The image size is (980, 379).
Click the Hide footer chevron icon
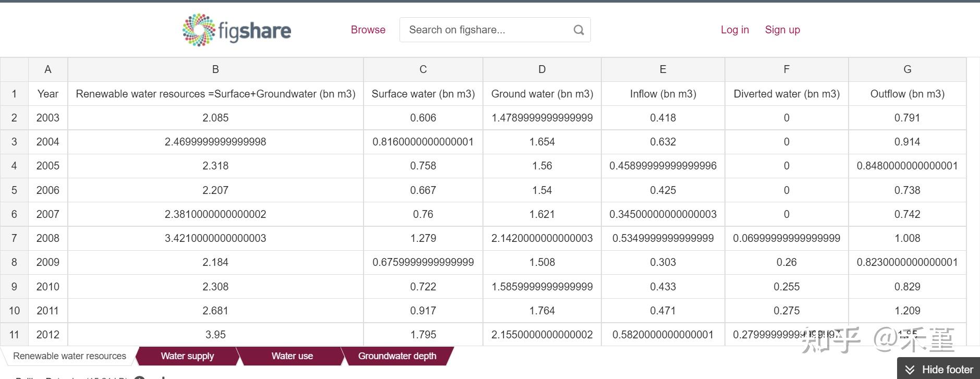910,370
